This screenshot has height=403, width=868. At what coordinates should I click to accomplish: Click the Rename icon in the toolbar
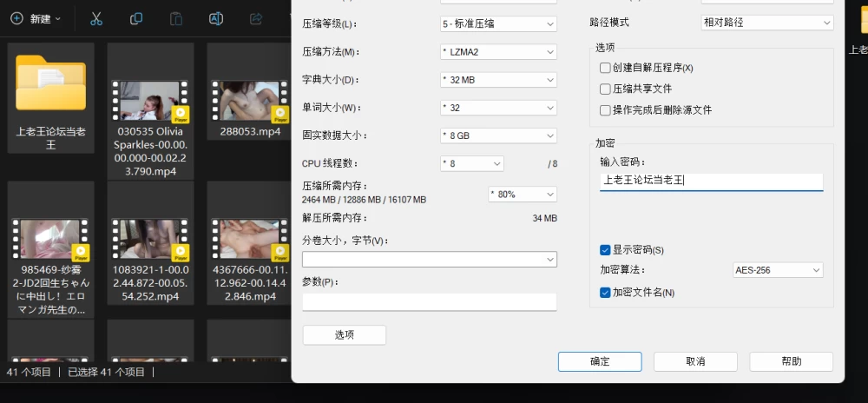tap(216, 19)
